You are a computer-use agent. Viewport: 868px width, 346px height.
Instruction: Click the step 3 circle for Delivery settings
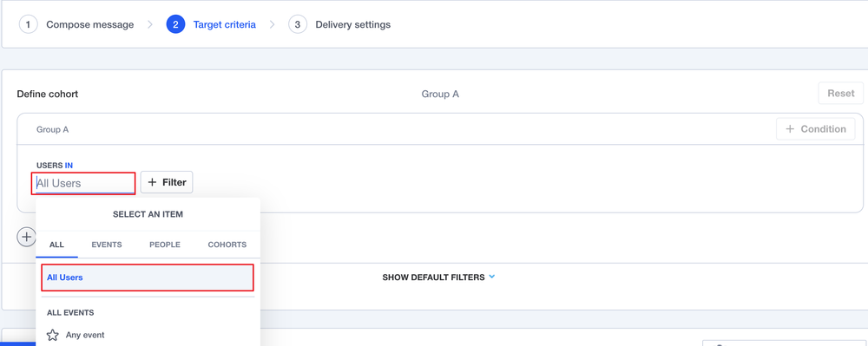(298, 25)
